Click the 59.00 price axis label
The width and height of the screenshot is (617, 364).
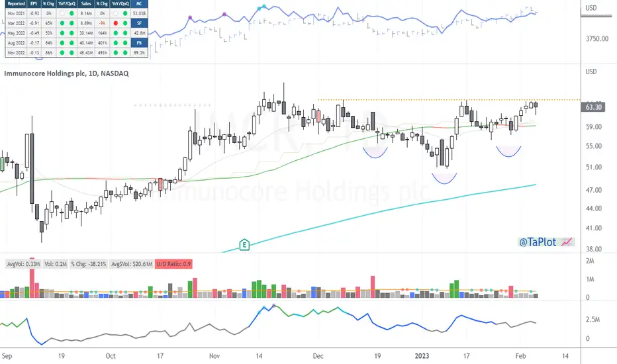pyautogui.click(x=594, y=126)
